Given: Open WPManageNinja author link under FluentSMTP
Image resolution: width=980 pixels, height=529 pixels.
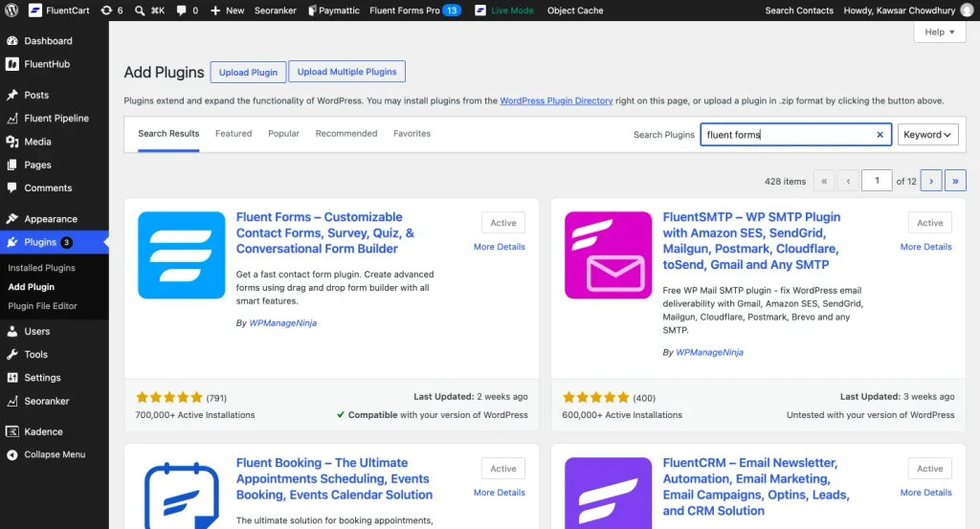Looking at the screenshot, I should click(709, 352).
